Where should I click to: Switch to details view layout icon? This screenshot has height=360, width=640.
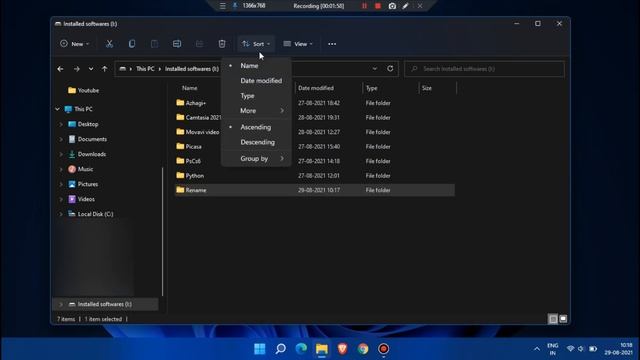point(553,319)
